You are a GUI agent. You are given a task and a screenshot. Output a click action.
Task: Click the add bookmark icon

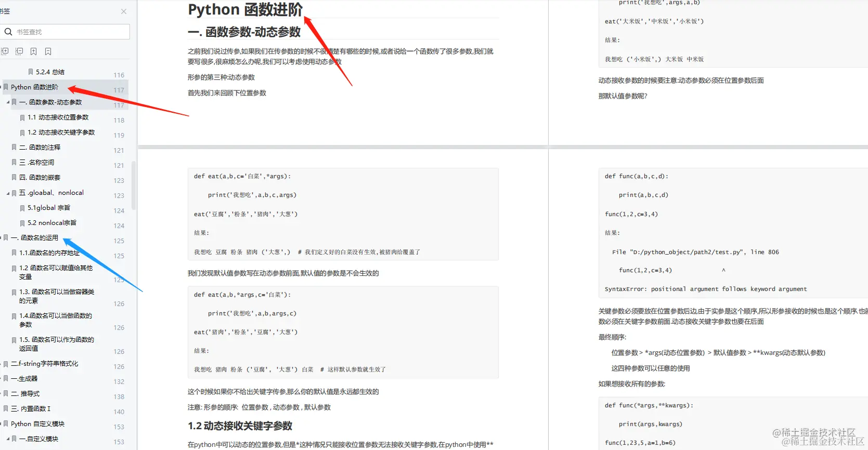33,51
